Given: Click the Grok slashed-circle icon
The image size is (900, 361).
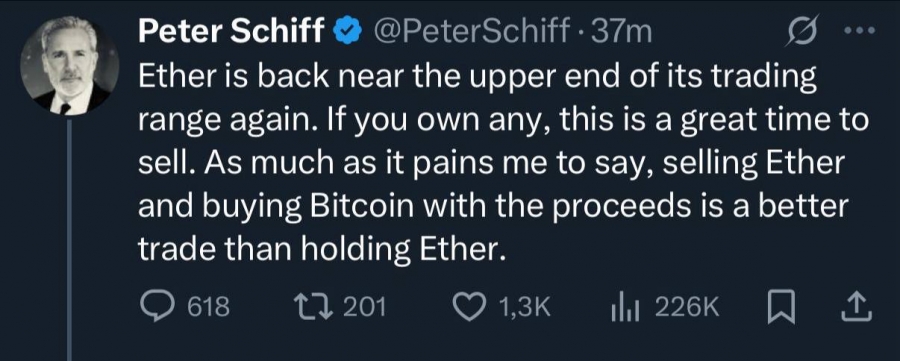Looking at the screenshot, I should tap(802, 33).
